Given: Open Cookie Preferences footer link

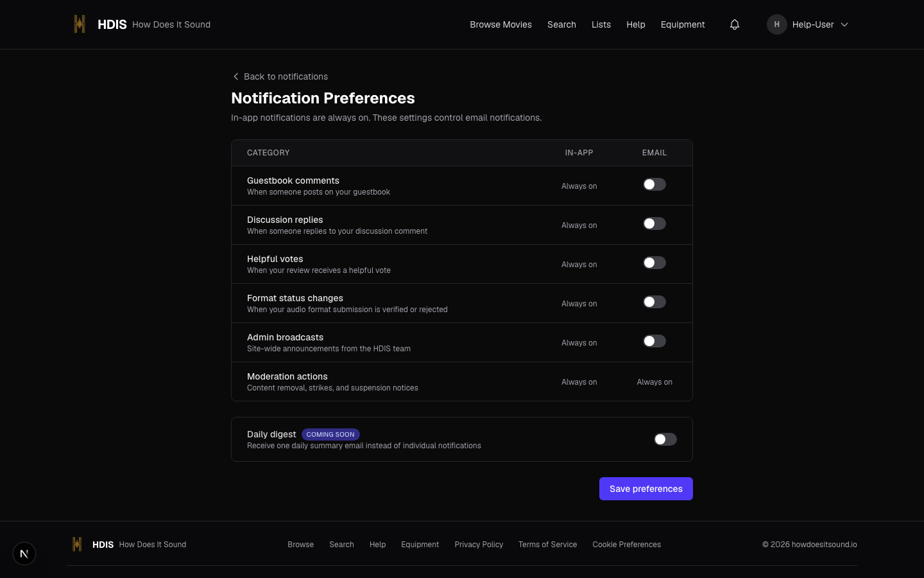Looking at the screenshot, I should [x=626, y=545].
